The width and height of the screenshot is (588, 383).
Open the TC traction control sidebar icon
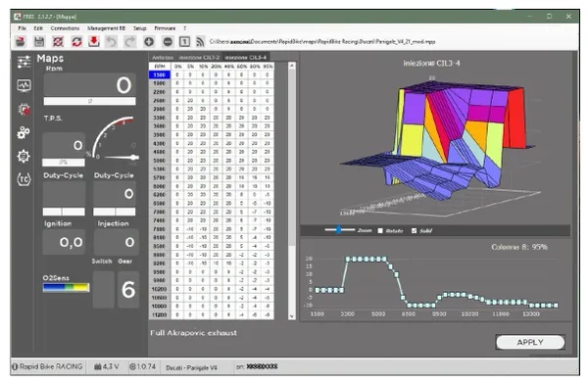pos(24,179)
